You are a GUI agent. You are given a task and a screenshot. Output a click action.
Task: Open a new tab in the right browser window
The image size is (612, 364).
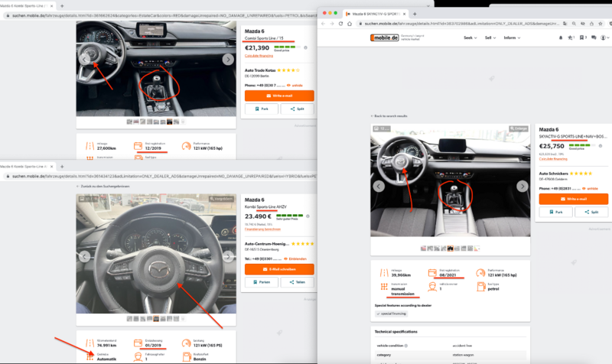(x=415, y=14)
